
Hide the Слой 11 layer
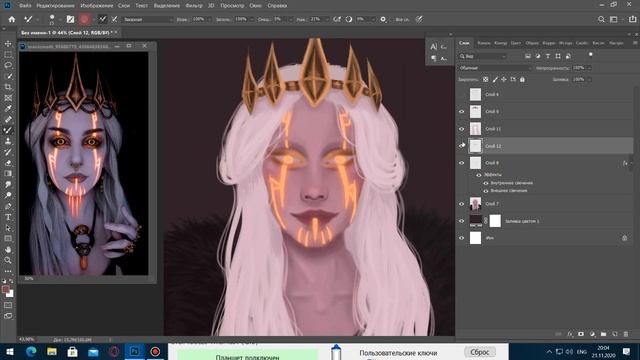(x=462, y=129)
